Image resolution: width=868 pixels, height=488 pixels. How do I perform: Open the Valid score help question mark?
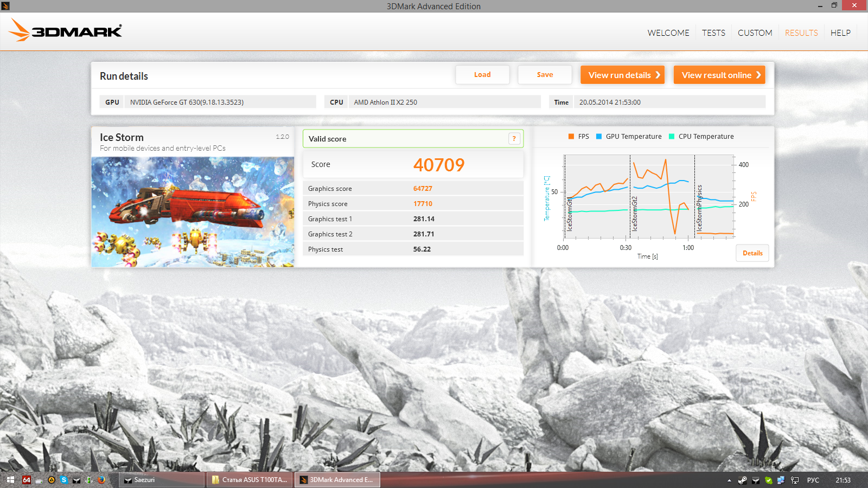[x=514, y=139]
